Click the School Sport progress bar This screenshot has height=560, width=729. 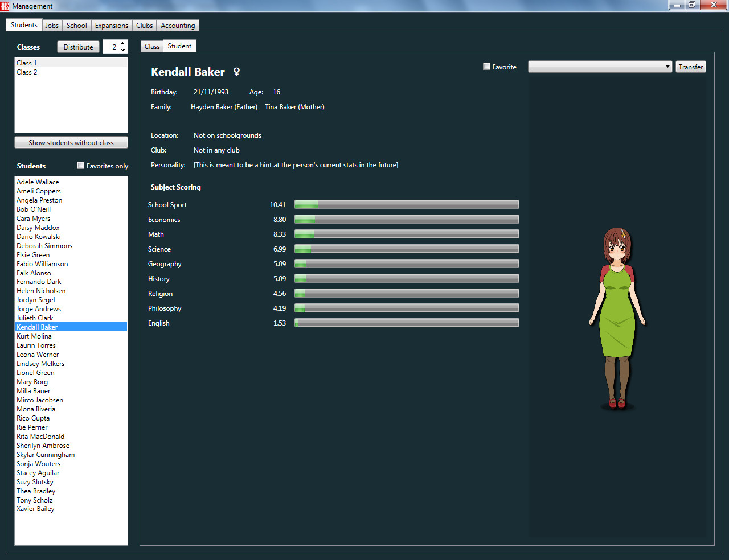407,204
